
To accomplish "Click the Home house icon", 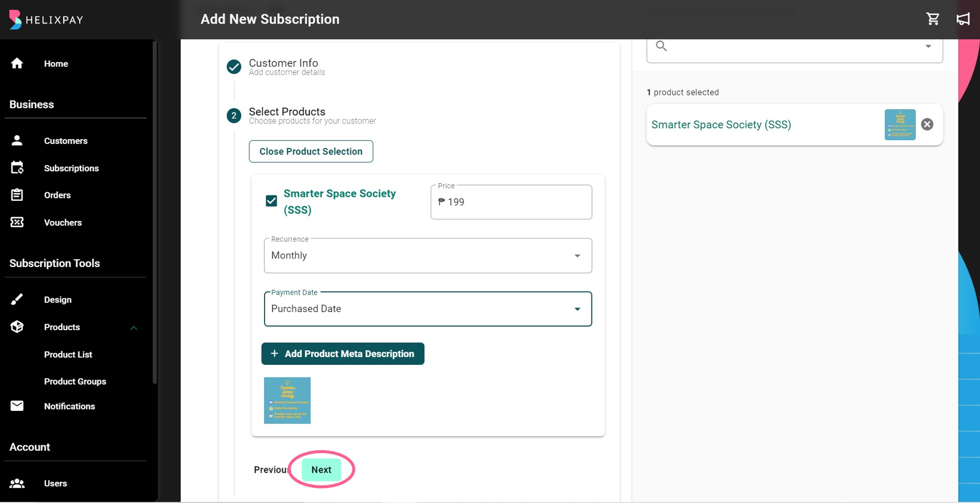I will (x=17, y=63).
